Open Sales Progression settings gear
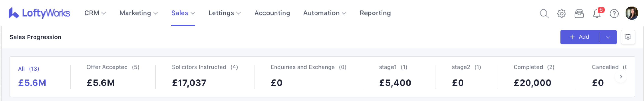 [x=628, y=37]
